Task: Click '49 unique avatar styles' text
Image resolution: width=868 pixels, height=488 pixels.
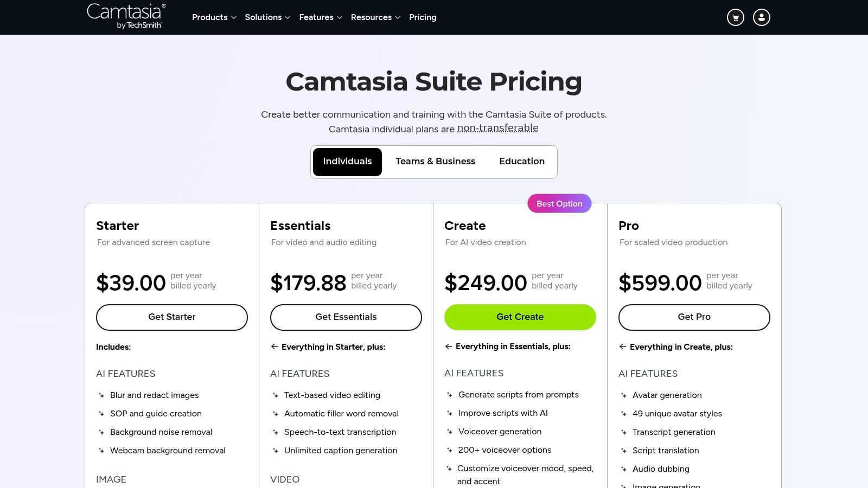Action: click(x=677, y=414)
